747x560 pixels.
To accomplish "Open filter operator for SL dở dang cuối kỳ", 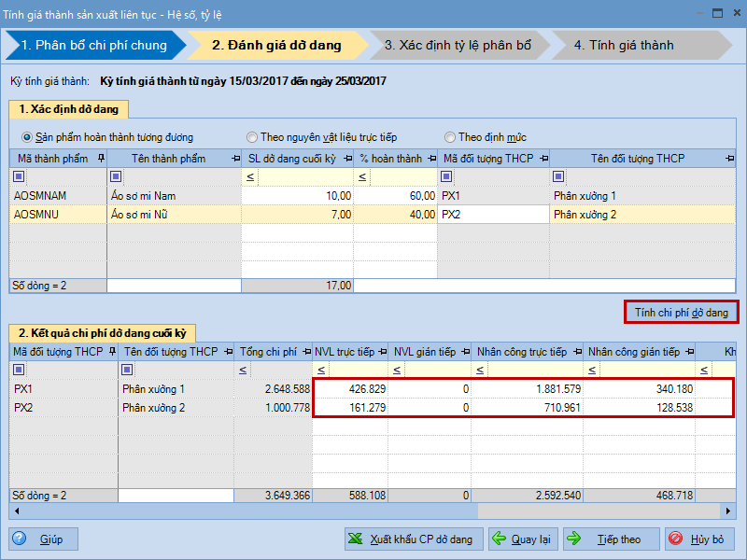I will pos(249,176).
